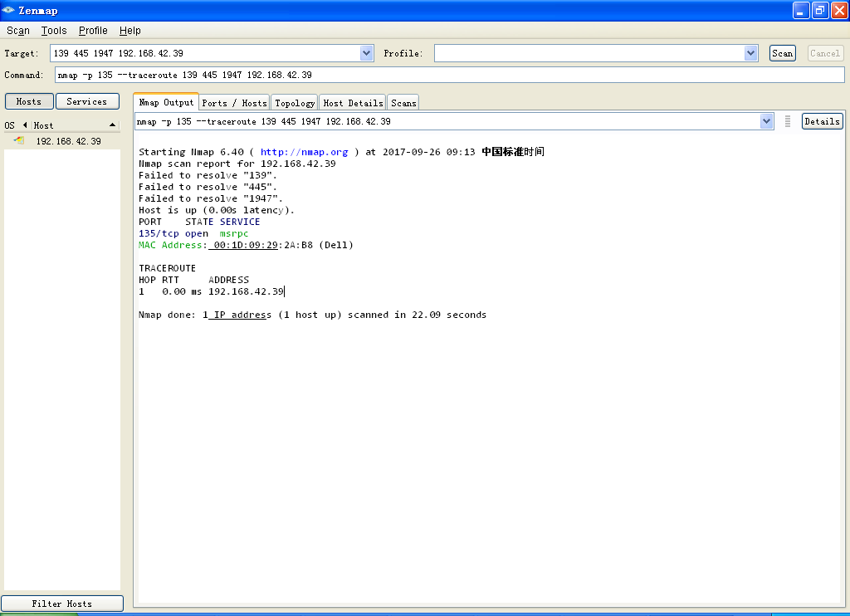Click the 'TRACEROUTE' heading in output
This screenshot has height=616, width=850.
coord(167,268)
